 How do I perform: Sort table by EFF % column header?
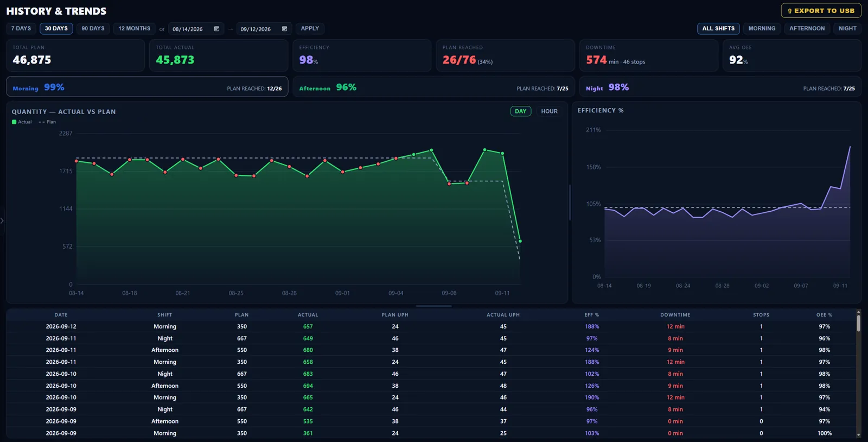[x=592, y=315]
